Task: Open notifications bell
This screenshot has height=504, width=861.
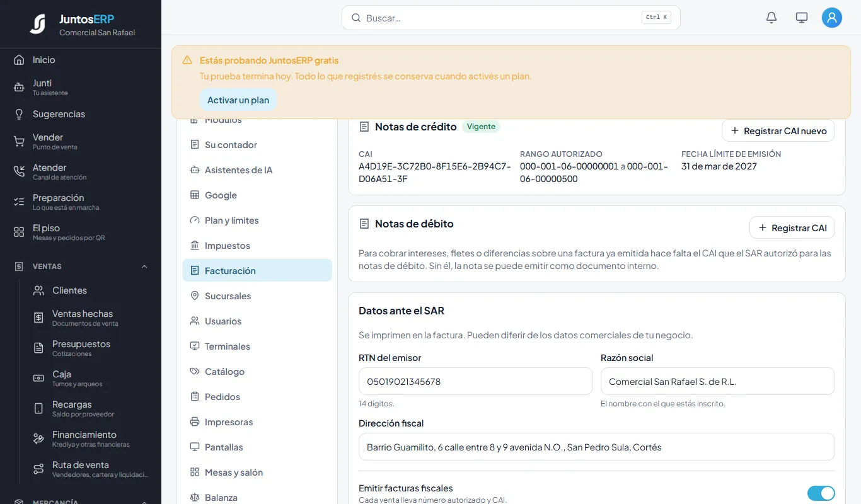Action: coord(771,18)
